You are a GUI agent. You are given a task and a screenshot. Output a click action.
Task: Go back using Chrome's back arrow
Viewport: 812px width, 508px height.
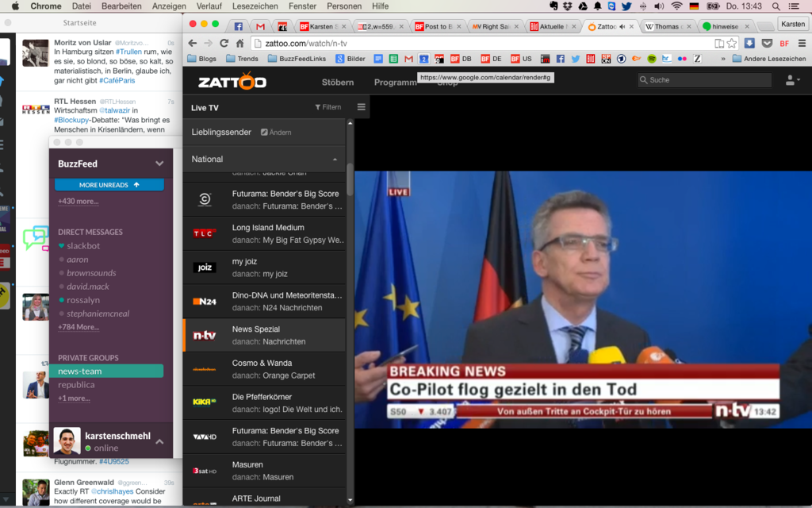coord(193,43)
